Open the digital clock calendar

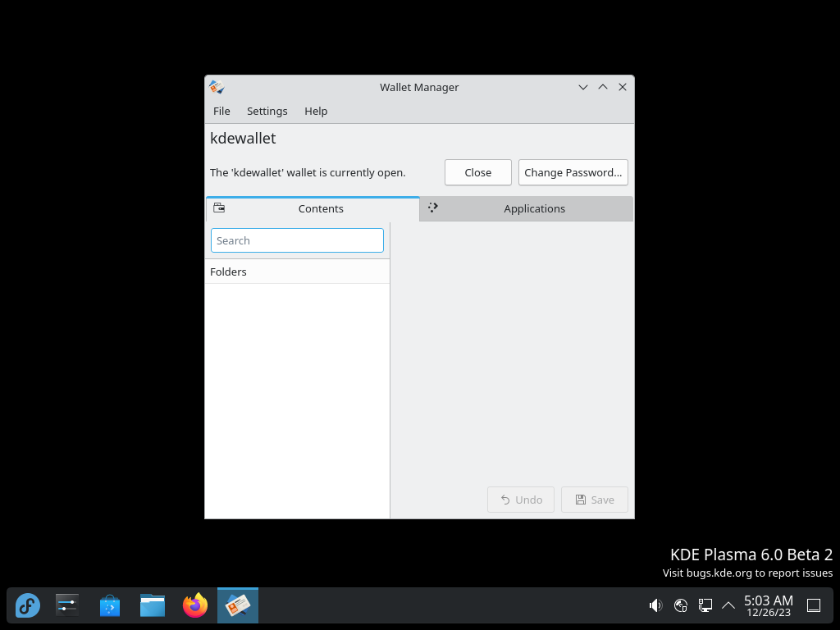tap(769, 605)
